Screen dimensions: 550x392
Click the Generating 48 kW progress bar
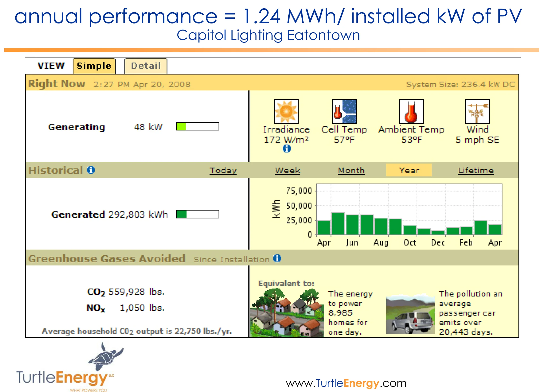point(197,127)
